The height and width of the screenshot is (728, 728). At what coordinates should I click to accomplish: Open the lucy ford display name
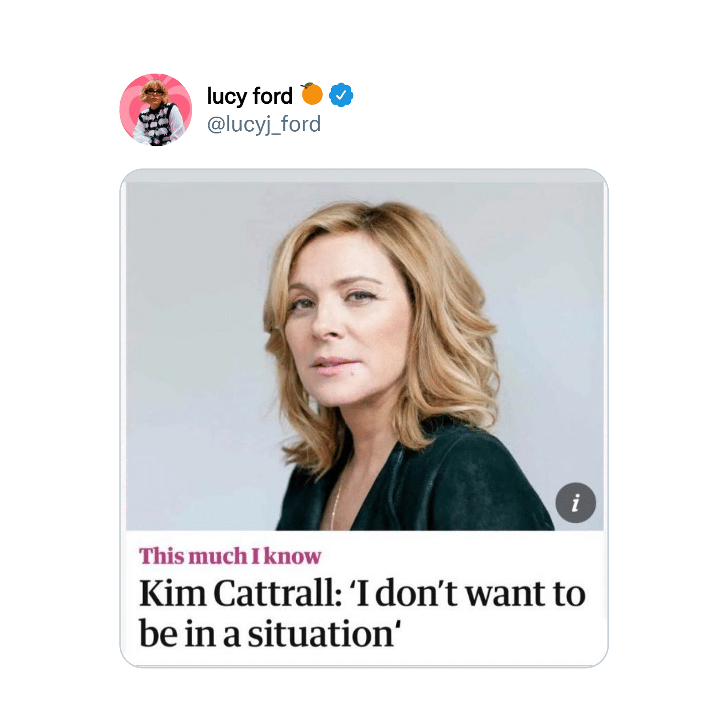(250, 96)
